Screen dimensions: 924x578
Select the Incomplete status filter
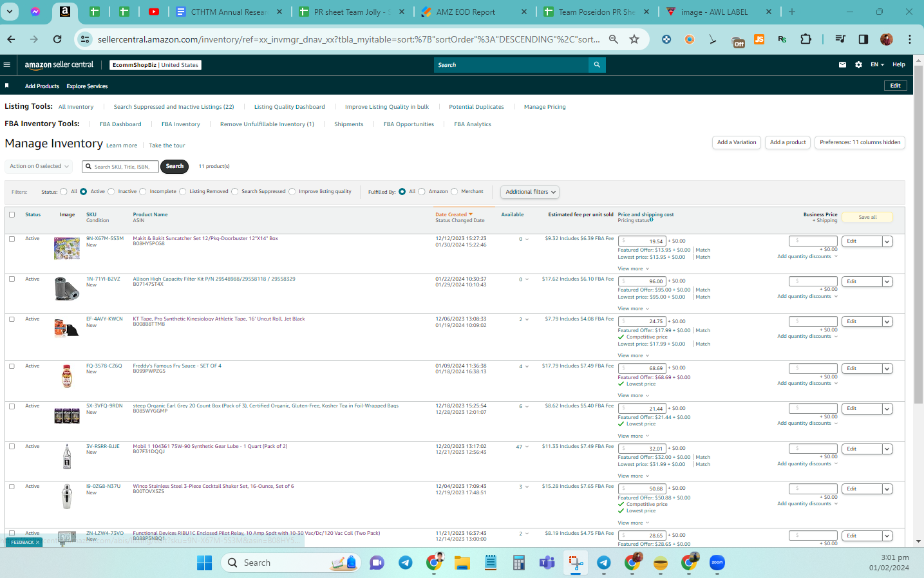coord(143,192)
